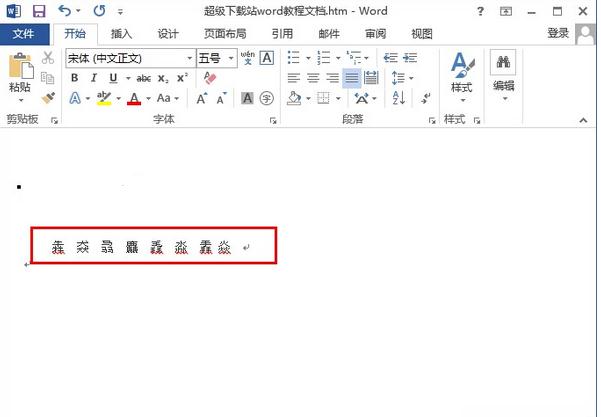Clear all formatting with the eraser icon

click(x=210, y=78)
